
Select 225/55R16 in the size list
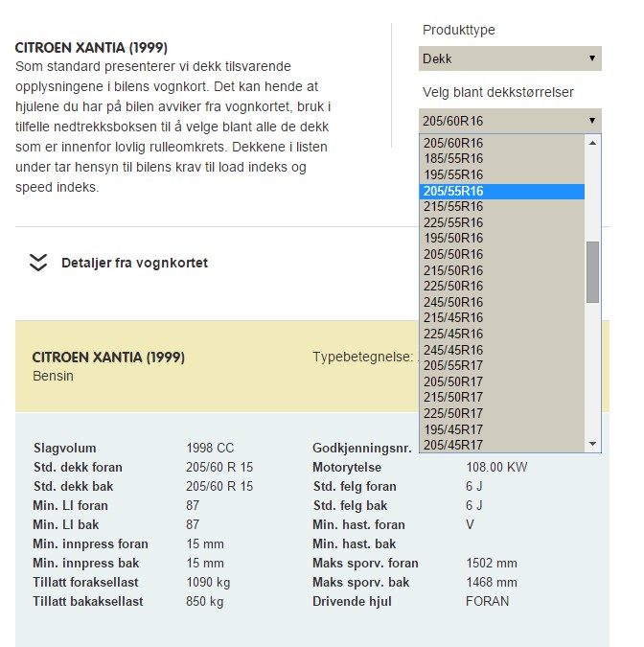[501, 222]
